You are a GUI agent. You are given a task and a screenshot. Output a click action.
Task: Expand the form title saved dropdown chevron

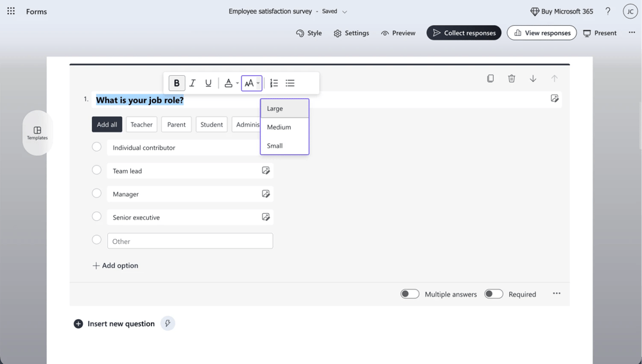[x=345, y=12]
